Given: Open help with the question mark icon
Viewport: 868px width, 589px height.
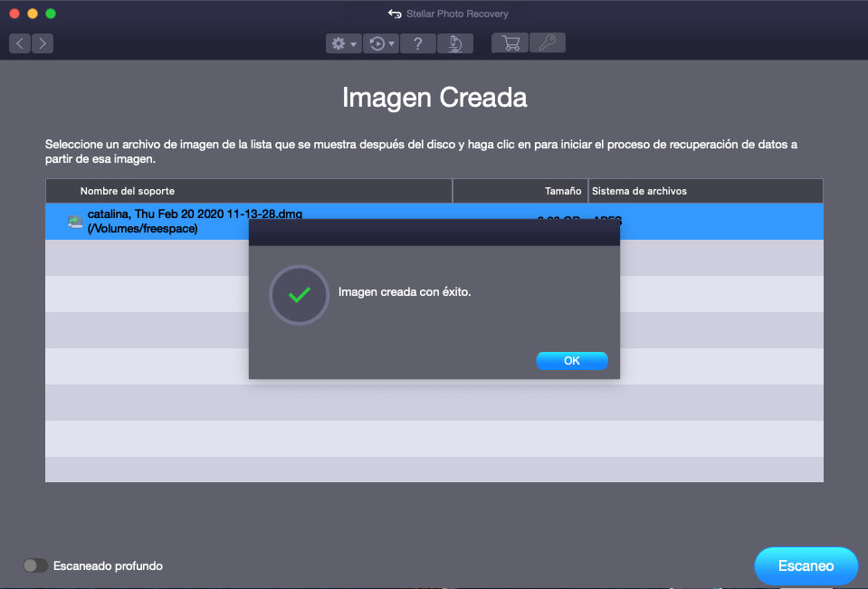Looking at the screenshot, I should [418, 43].
